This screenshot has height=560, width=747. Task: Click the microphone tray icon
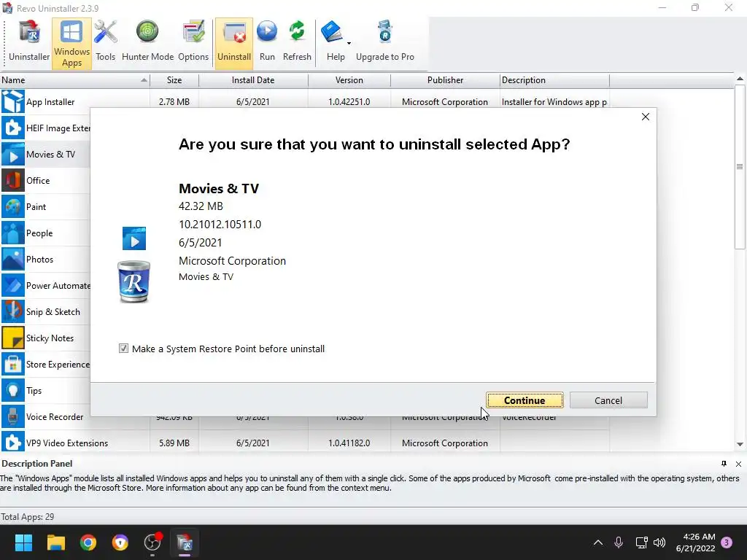tap(619, 542)
